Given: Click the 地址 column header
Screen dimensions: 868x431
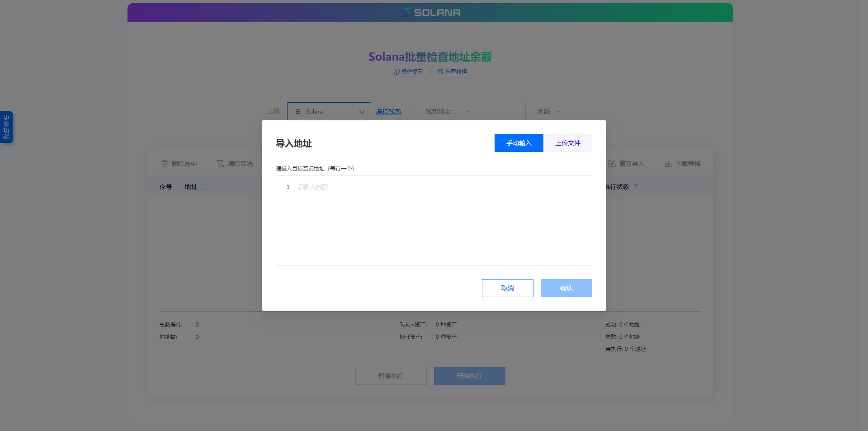Looking at the screenshot, I should tap(191, 187).
